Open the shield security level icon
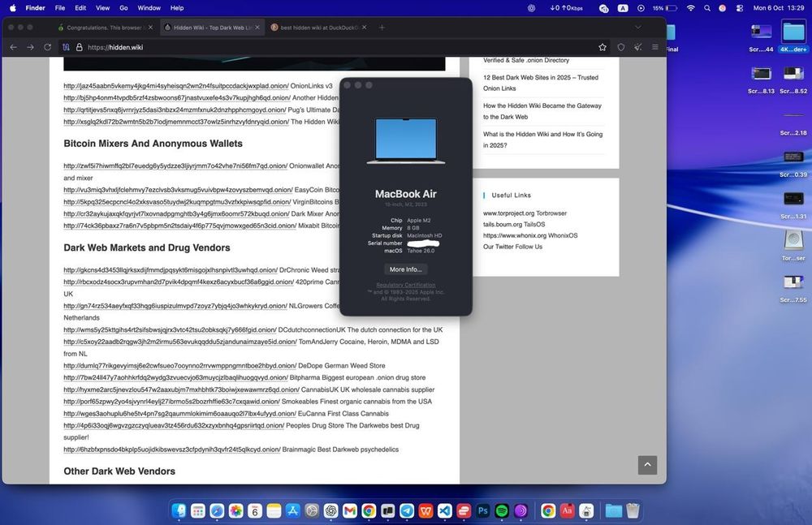812x525 pixels. coord(621,47)
